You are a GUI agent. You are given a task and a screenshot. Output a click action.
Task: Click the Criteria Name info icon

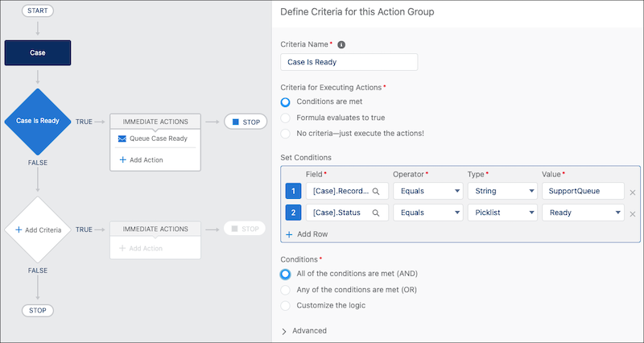point(341,45)
